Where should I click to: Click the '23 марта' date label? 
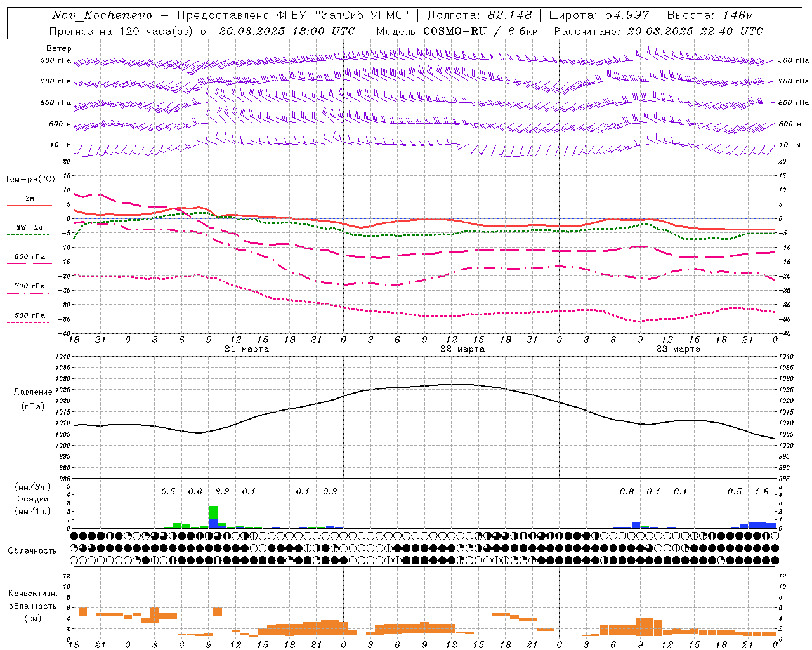pos(678,349)
